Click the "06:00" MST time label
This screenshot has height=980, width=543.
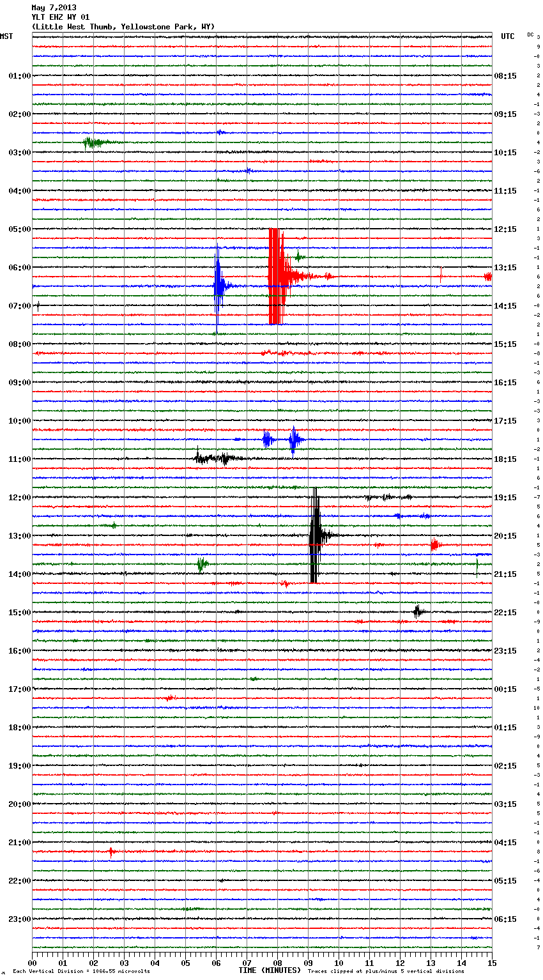[20, 268]
